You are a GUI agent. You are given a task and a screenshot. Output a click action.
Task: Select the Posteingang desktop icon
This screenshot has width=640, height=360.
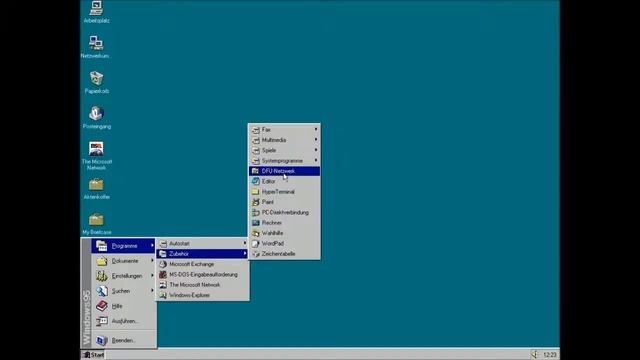pos(96,118)
